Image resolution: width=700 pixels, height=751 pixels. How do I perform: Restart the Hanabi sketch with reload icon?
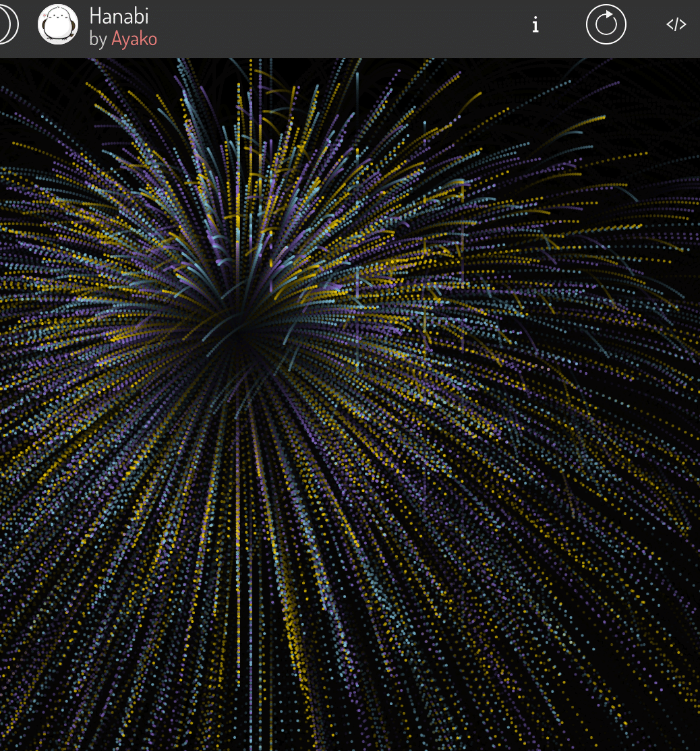pos(606,24)
